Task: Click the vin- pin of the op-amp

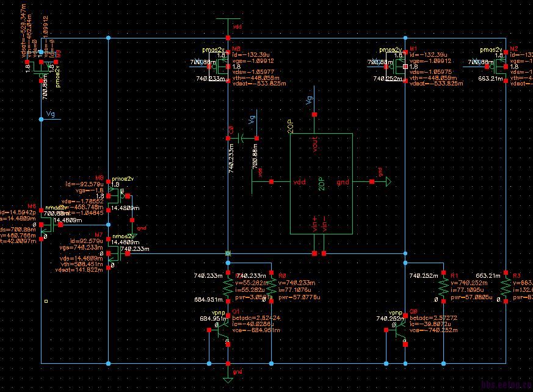Action: 324,253
